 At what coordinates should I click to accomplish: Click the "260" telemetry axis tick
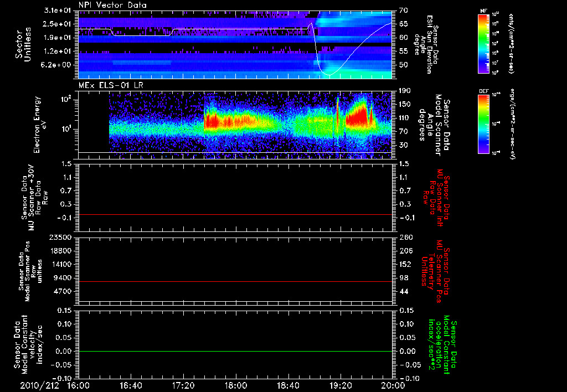(x=405, y=237)
